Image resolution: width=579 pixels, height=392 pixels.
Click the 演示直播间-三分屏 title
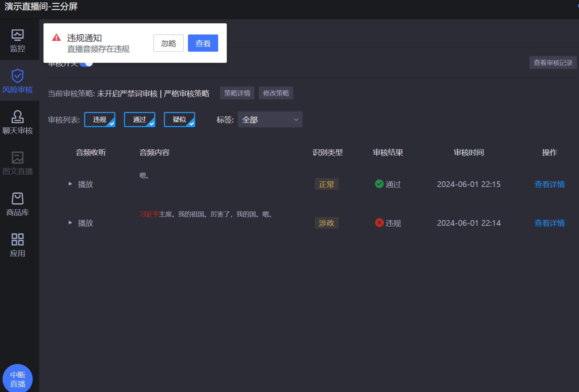point(41,6)
